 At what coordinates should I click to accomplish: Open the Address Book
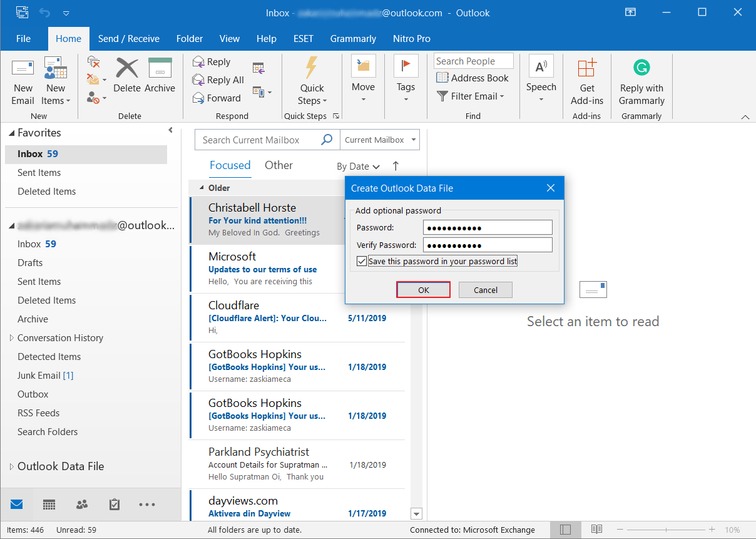474,78
